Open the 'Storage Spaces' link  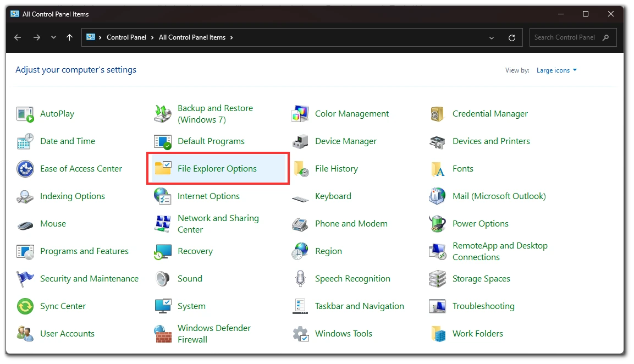(x=481, y=279)
